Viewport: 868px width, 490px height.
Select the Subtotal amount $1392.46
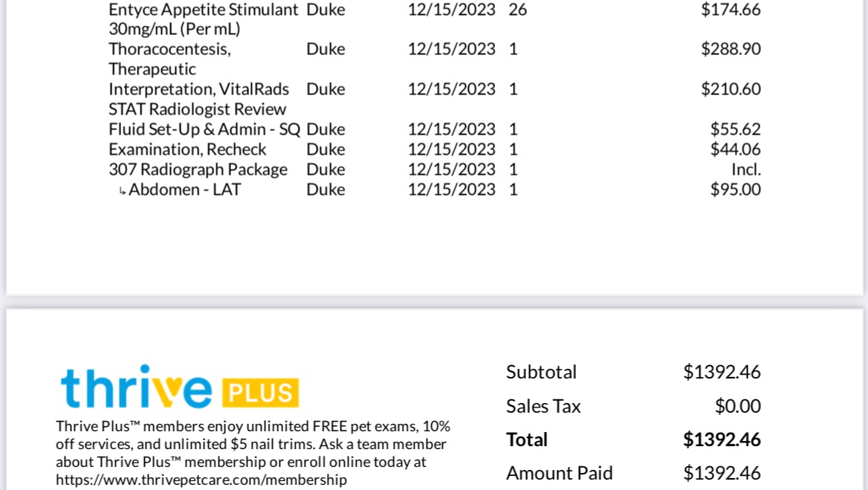tap(722, 372)
